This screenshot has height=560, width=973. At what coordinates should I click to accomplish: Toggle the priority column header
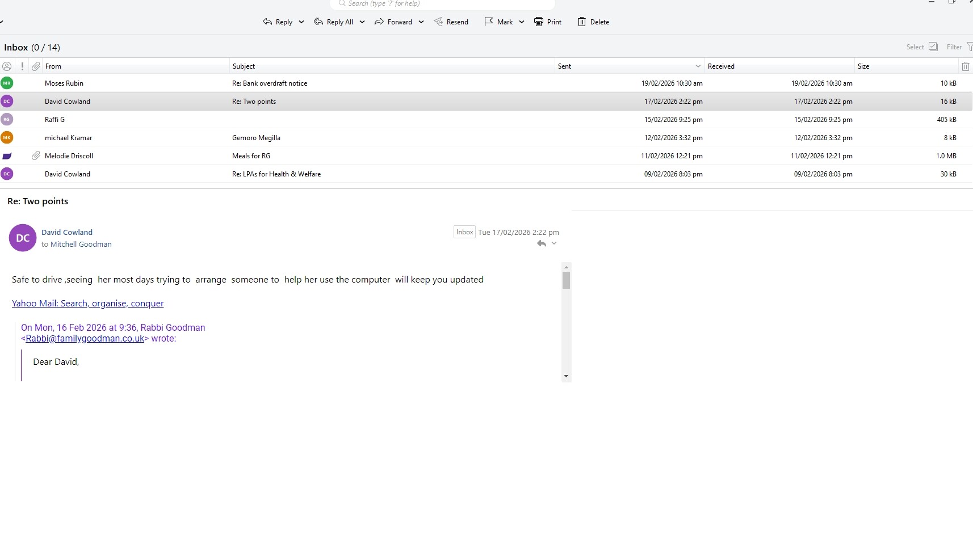(x=22, y=66)
